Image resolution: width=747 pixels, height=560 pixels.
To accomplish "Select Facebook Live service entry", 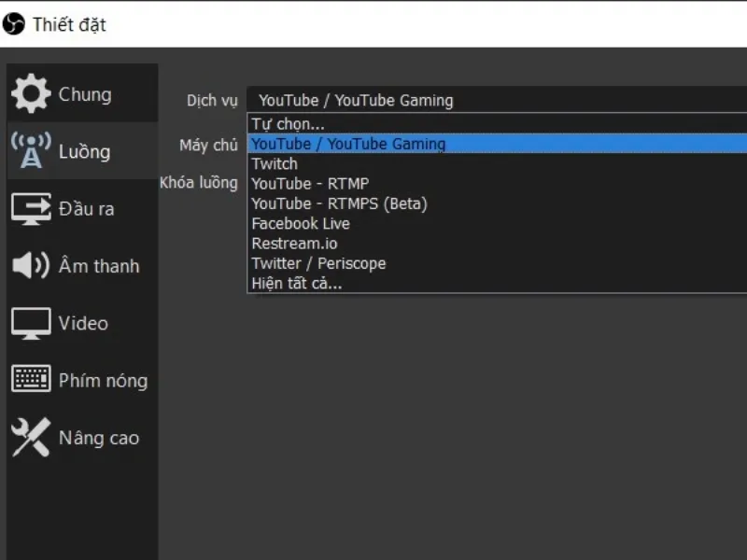I will [x=299, y=223].
